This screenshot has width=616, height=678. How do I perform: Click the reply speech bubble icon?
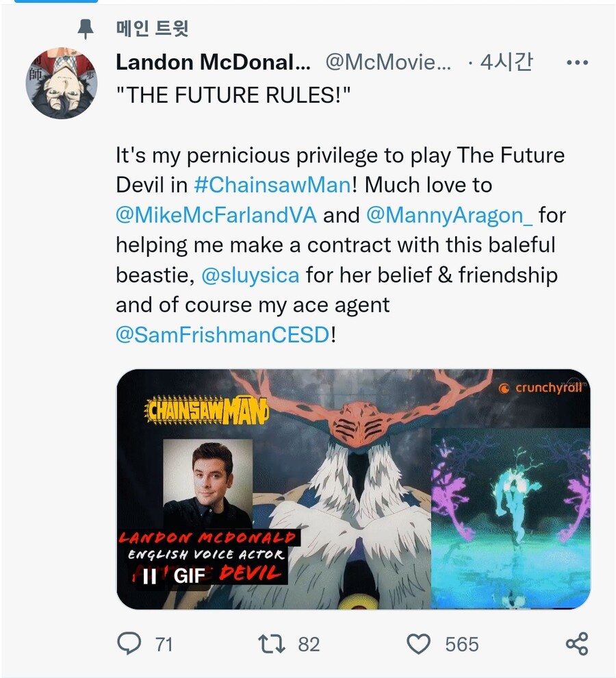click(x=129, y=643)
